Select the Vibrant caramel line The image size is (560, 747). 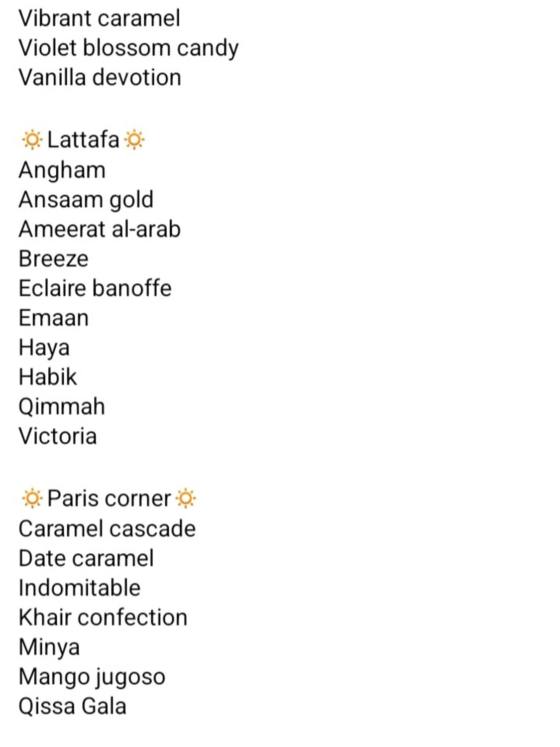pos(99,18)
